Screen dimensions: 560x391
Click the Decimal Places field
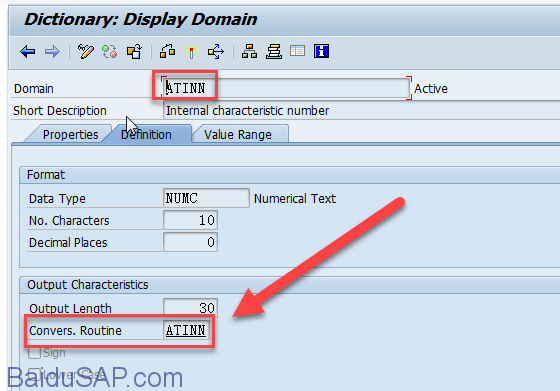pyautogui.click(x=190, y=242)
